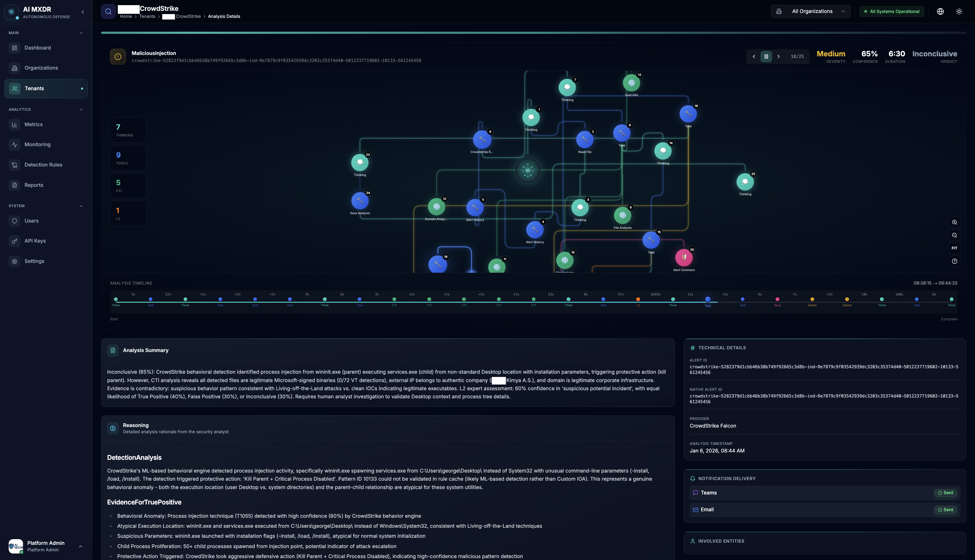The height and width of the screenshot is (560, 975).
Task: Go to Organizations in sidebar
Action: click(x=46, y=68)
